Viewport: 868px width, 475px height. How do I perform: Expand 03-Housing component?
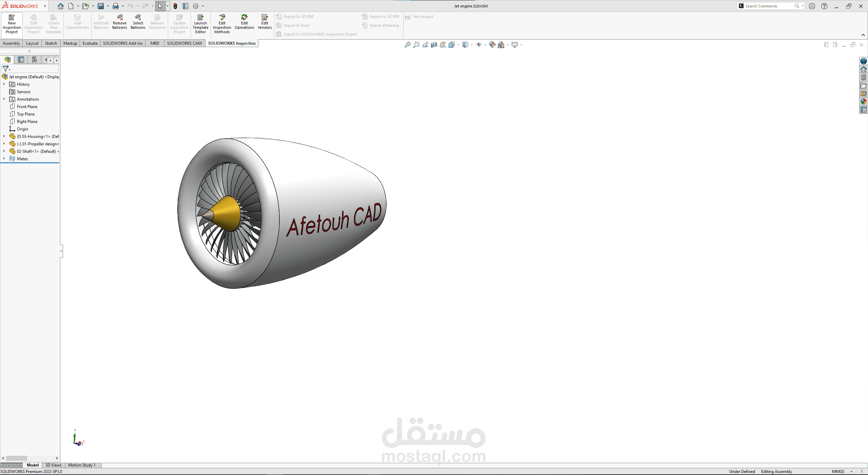coord(4,136)
